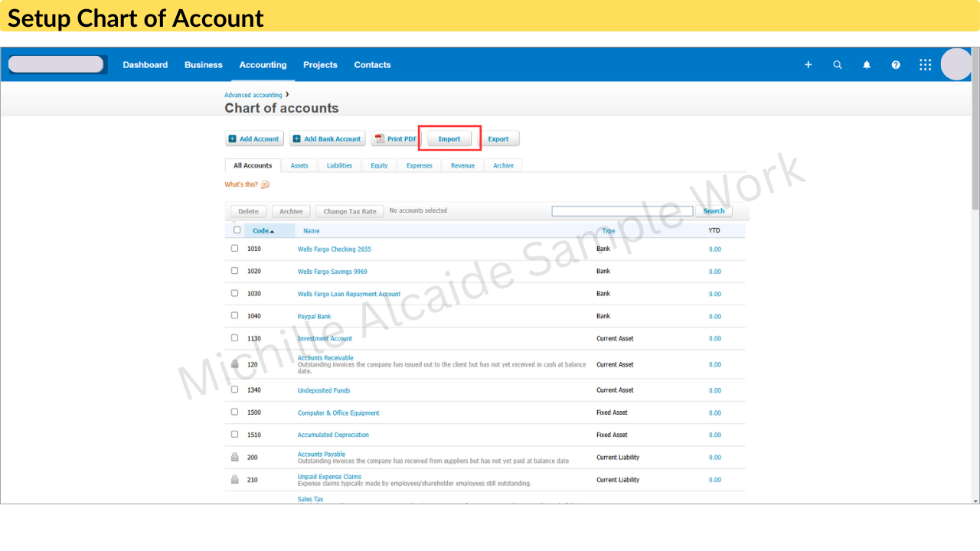This screenshot has height=551, width=980.
Task: Check the Undeposited Funds row checkbox
Action: click(x=235, y=390)
